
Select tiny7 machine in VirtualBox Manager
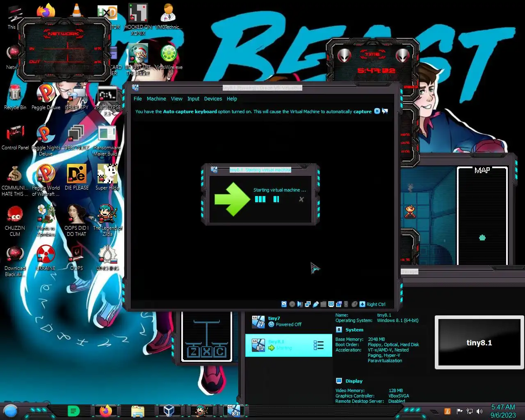coord(289,322)
